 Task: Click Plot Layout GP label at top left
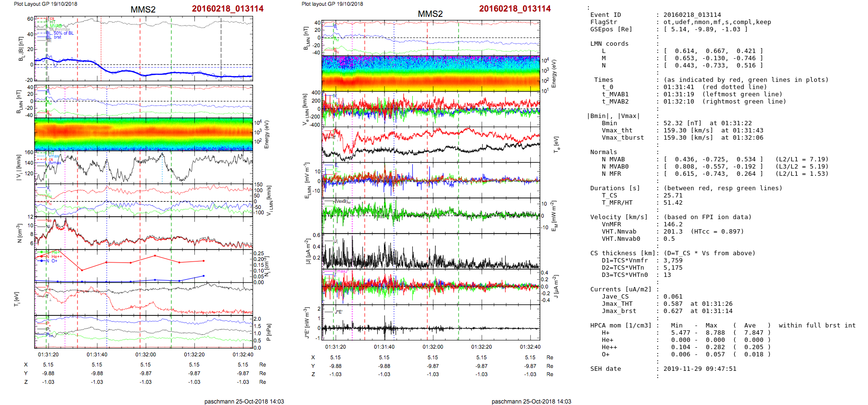coord(45,4)
